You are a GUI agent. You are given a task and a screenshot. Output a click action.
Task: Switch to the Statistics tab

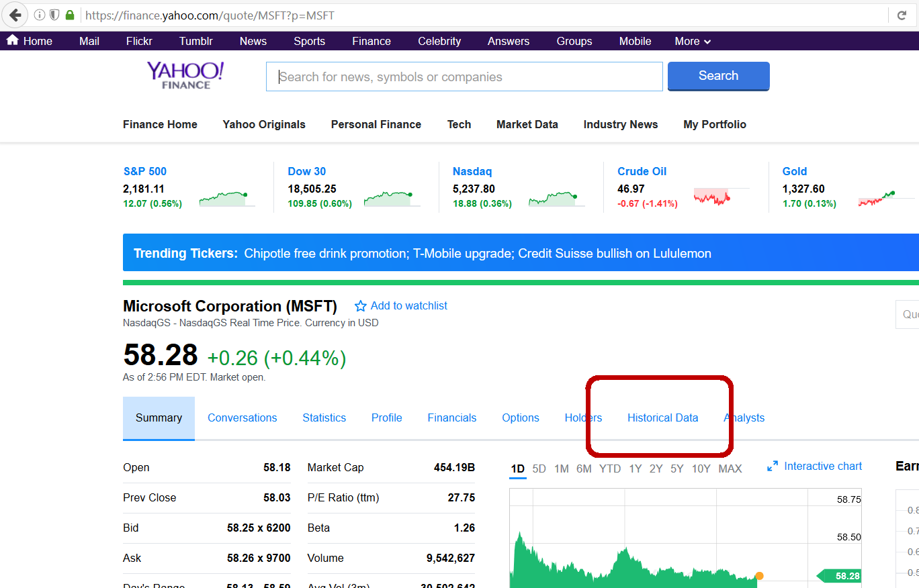click(x=324, y=418)
